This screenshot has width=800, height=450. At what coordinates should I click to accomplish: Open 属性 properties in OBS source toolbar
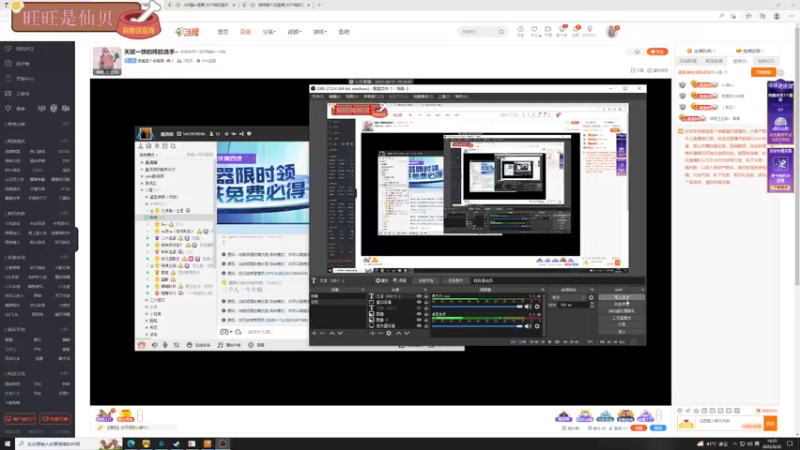[382, 281]
